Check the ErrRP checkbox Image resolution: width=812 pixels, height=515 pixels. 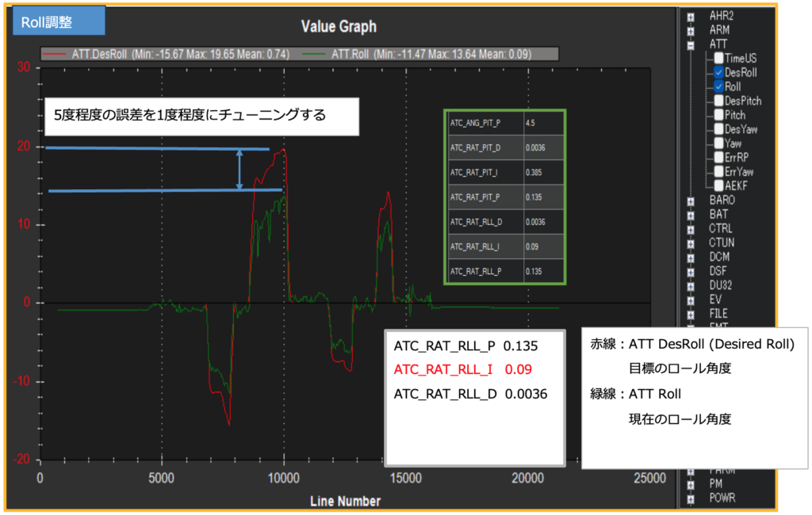coord(718,157)
